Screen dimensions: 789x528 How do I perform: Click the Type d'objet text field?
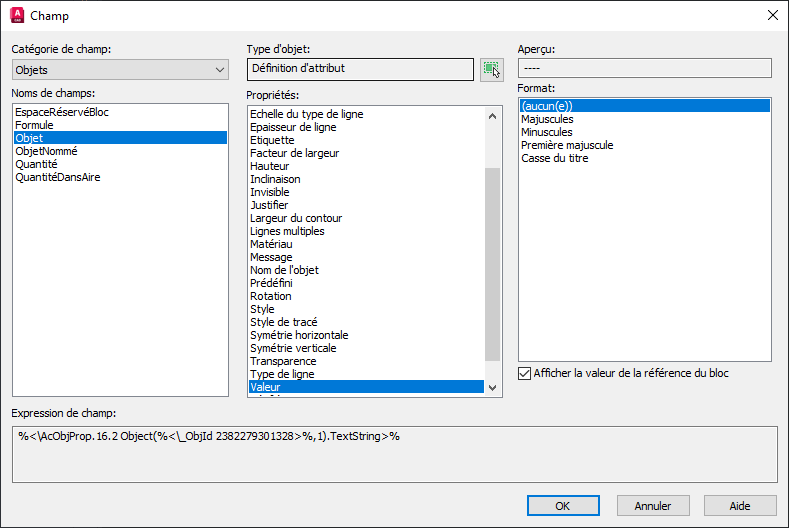click(x=360, y=69)
